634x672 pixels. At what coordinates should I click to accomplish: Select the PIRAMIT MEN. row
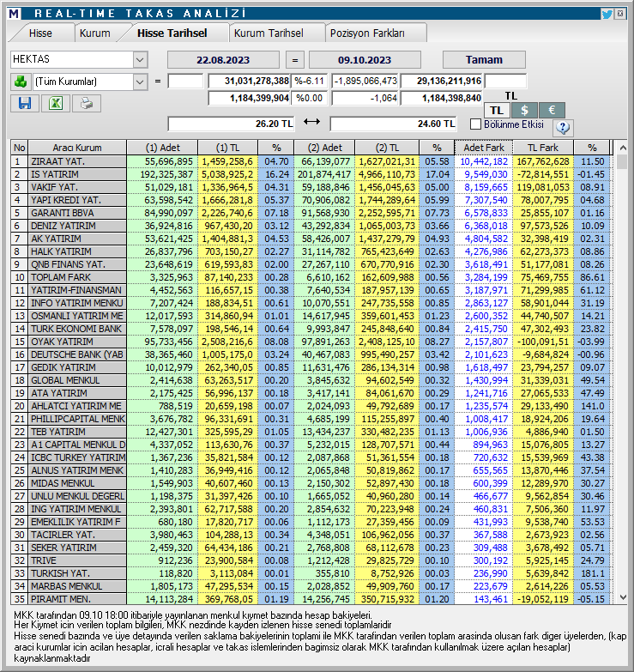(311, 598)
